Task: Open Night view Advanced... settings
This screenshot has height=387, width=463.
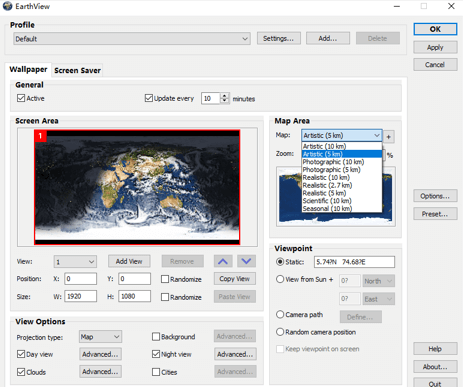Action: [235, 354]
